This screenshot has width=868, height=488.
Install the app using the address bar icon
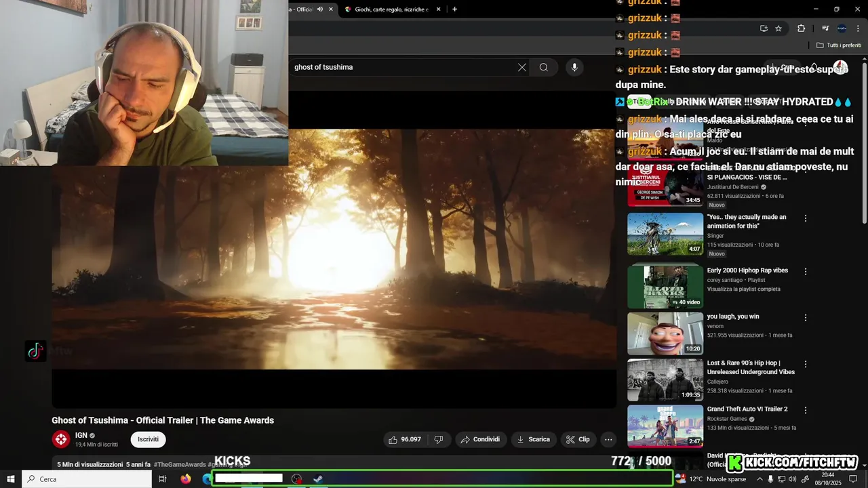tap(764, 28)
